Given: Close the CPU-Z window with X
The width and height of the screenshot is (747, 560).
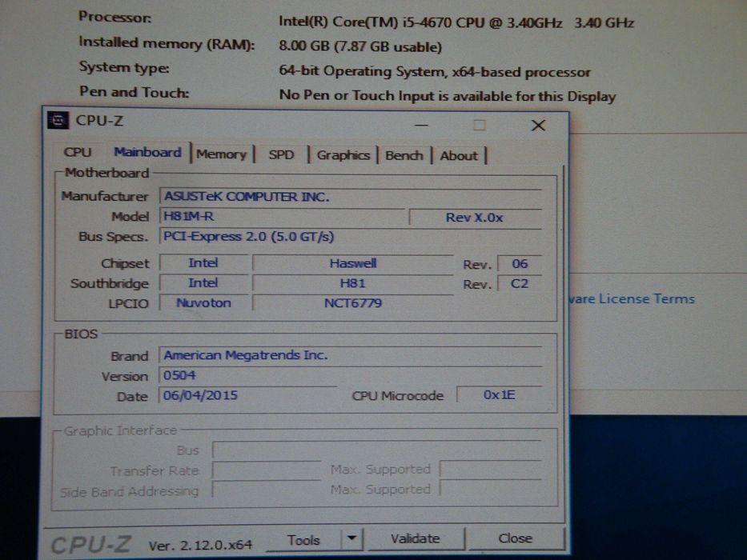Looking at the screenshot, I should point(538,126).
